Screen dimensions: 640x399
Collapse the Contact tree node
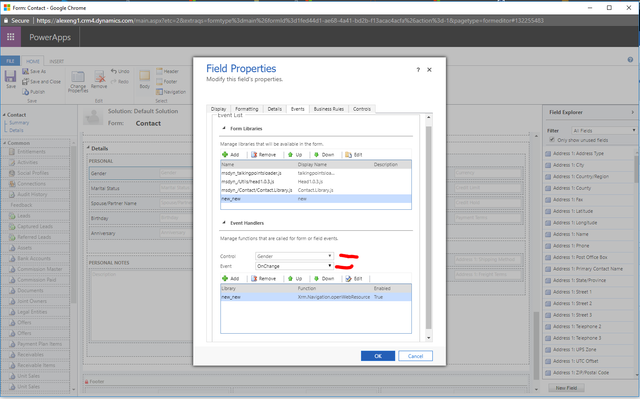pyautogui.click(x=4, y=115)
